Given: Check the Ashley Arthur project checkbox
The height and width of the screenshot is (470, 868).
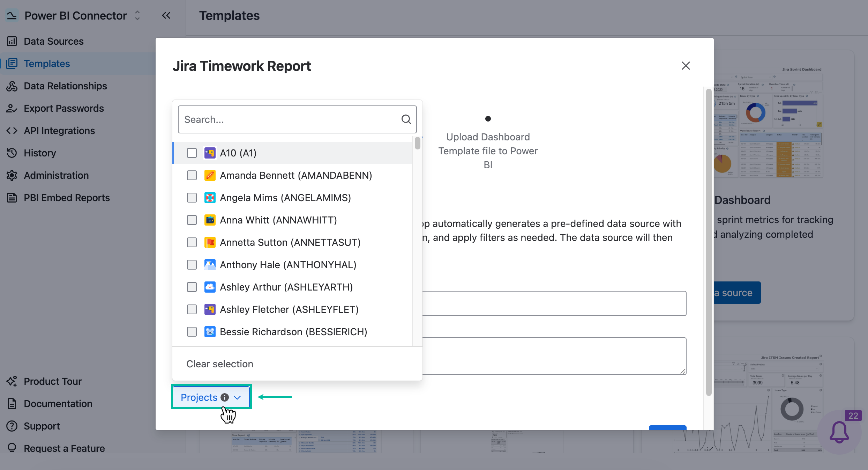Looking at the screenshot, I should pyautogui.click(x=192, y=287).
